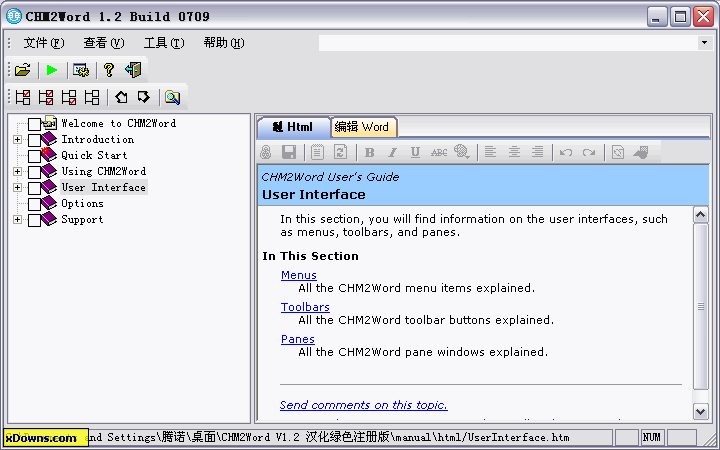The height and width of the screenshot is (450, 720).
Task: Click the content pane scroll up arrow
Action: click(700, 215)
